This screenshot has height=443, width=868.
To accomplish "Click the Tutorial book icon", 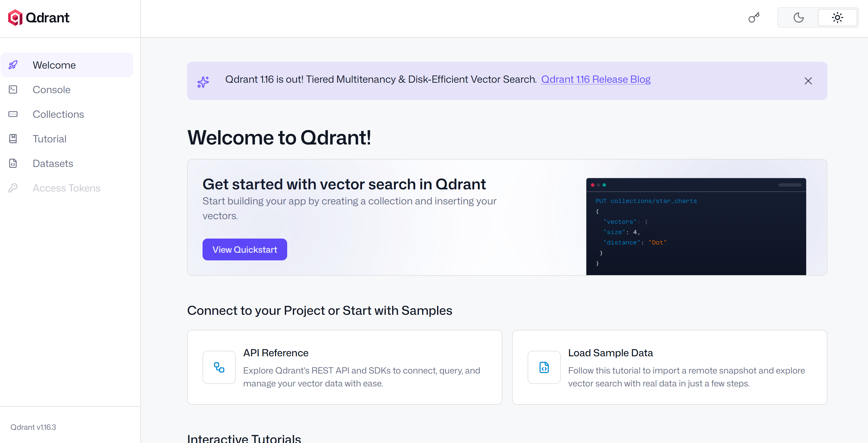I will (x=13, y=139).
